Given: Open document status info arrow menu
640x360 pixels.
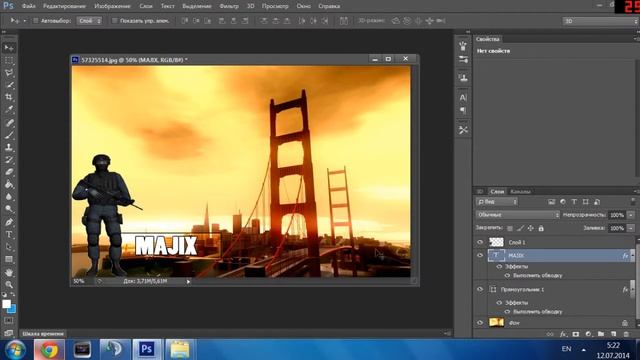Looking at the screenshot, I should 188,281.
